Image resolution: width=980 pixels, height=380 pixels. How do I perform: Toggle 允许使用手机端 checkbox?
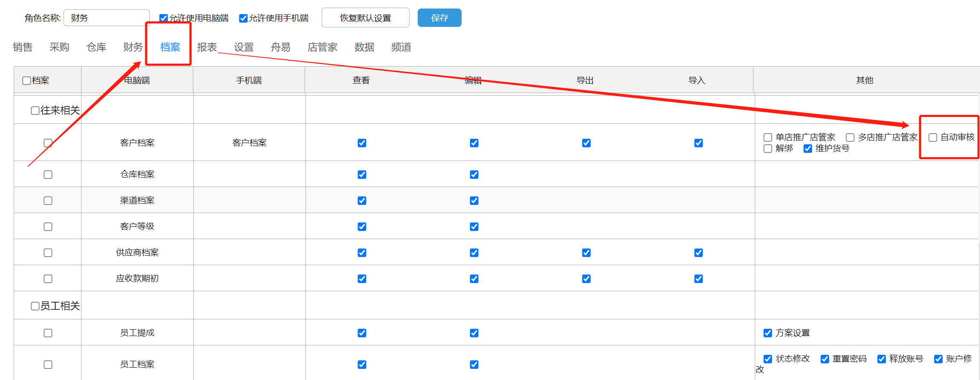tap(243, 18)
